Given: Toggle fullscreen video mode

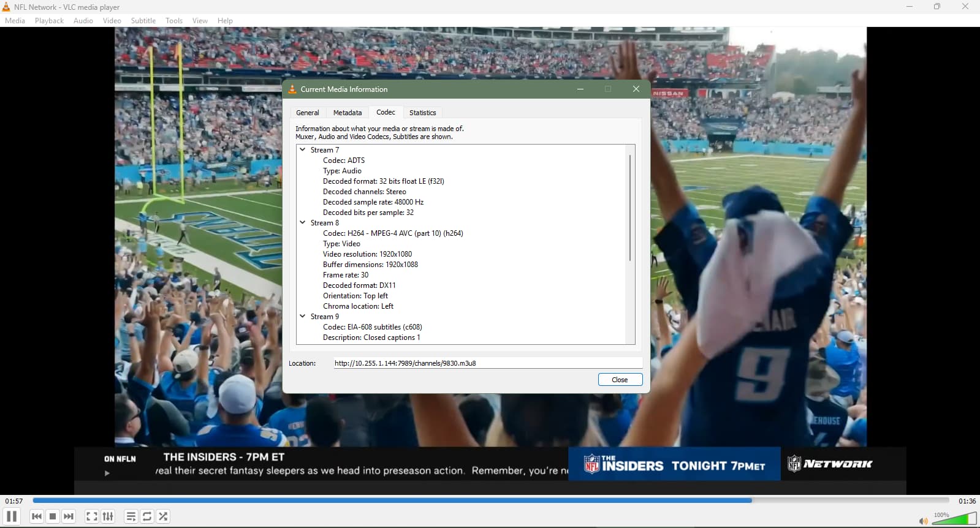Looking at the screenshot, I should point(92,516).
